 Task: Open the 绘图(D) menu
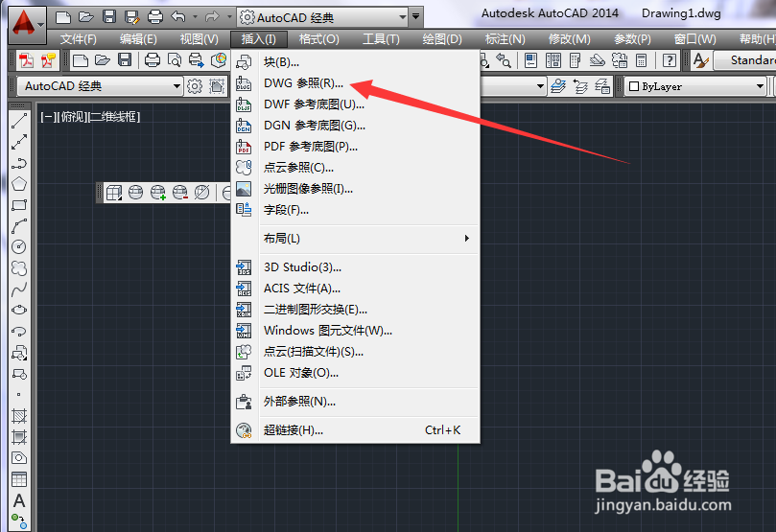click(x=442, y=39)
